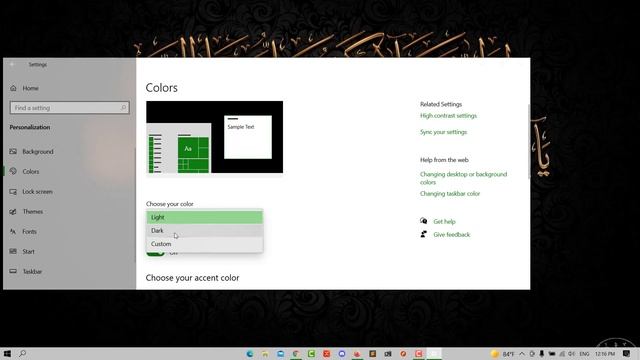Open the weather 84°F widget
This screenshot has height=360, width=640.
point(502,354)
